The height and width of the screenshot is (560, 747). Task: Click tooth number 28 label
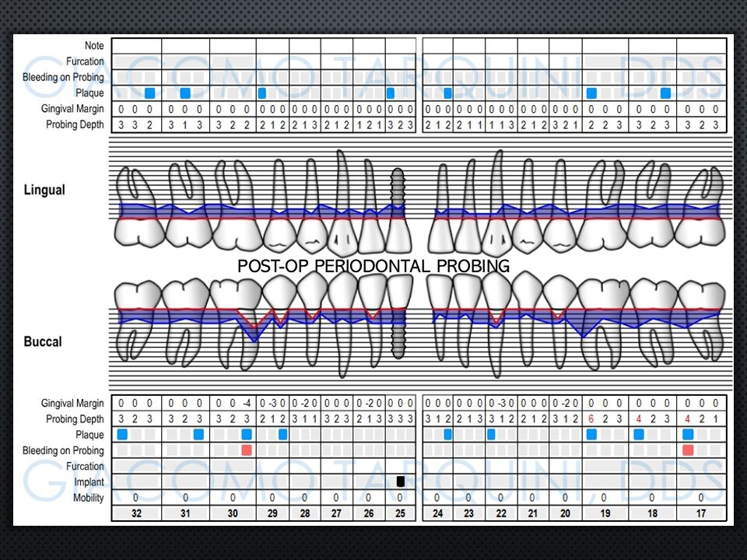[x=304, y=514]
